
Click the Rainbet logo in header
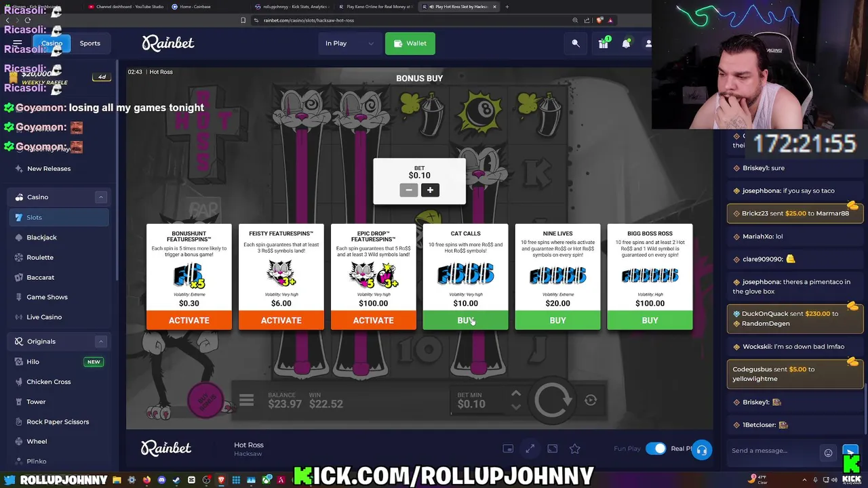click(168, 43)
